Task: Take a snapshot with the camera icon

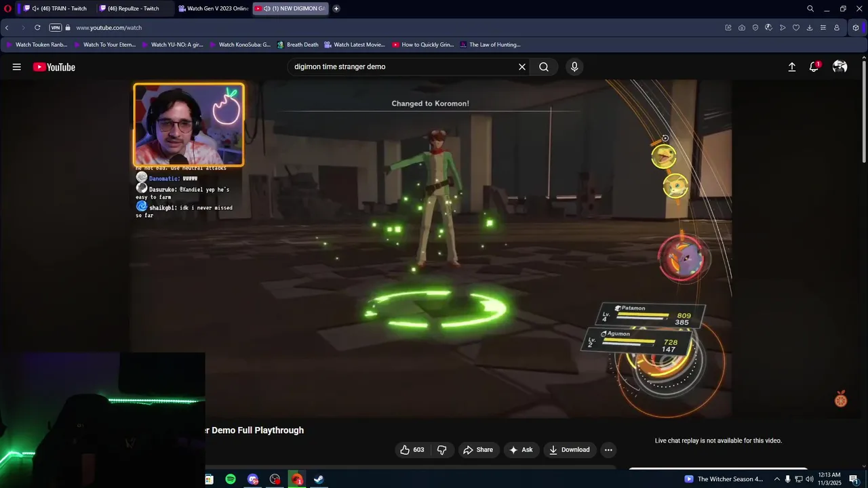Action: pyautogui.click(x=742, y=28)
